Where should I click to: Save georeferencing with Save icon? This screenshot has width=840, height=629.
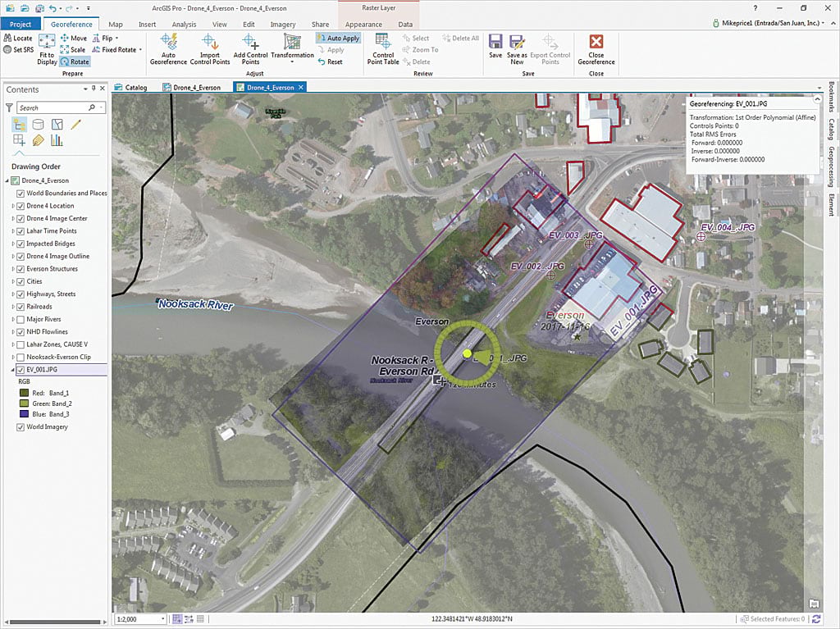click(x=495, y=47)
